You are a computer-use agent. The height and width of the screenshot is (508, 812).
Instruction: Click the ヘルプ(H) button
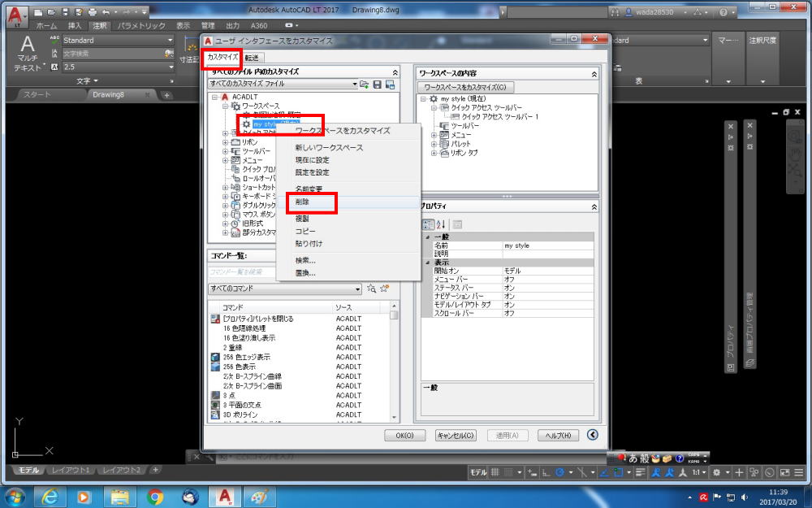pos(559,436)
